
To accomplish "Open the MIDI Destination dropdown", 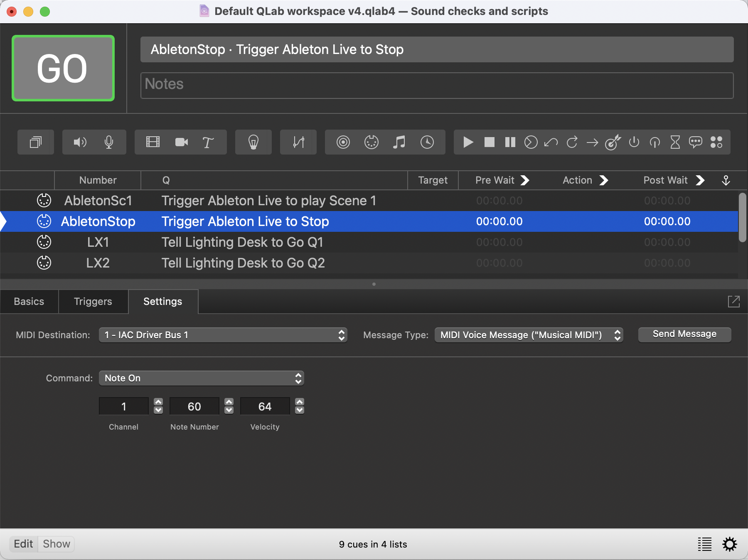I will (x=223, y=335).
